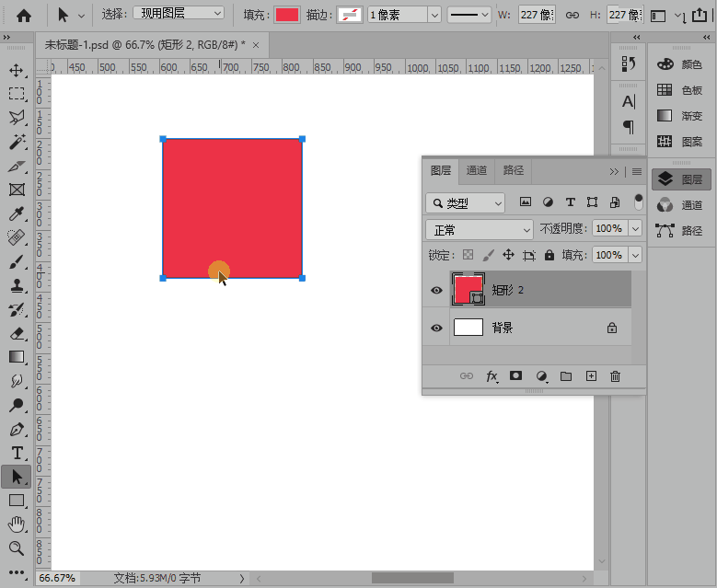Add layer style with fx icon
Screen dimensions: 717x588
(492, 376)
